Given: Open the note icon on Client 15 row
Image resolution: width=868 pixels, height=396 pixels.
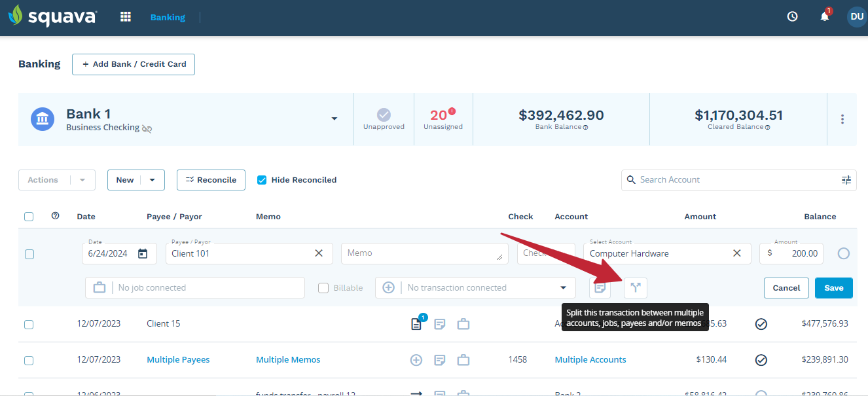Looking at the screenshot, I should click(x=440, y=323).
